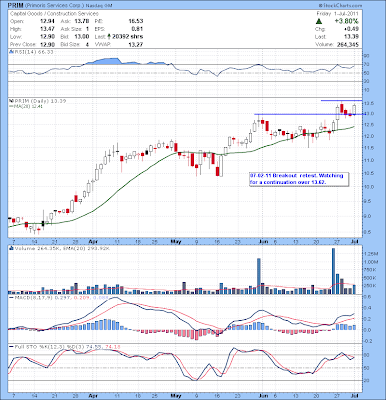Click the blue horizontal support line at 13.0

(308, 114)
